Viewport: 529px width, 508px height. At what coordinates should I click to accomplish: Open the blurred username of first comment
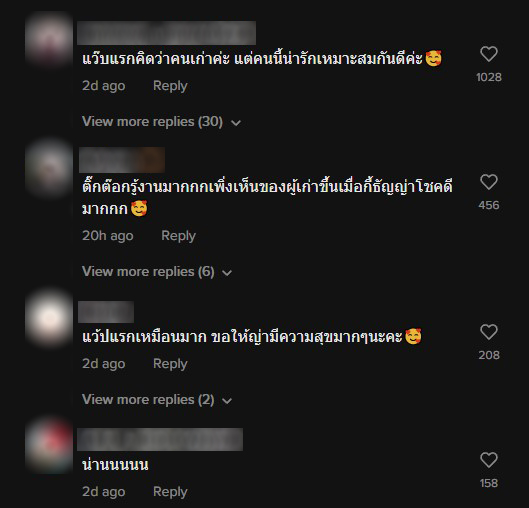coord(166,33)
